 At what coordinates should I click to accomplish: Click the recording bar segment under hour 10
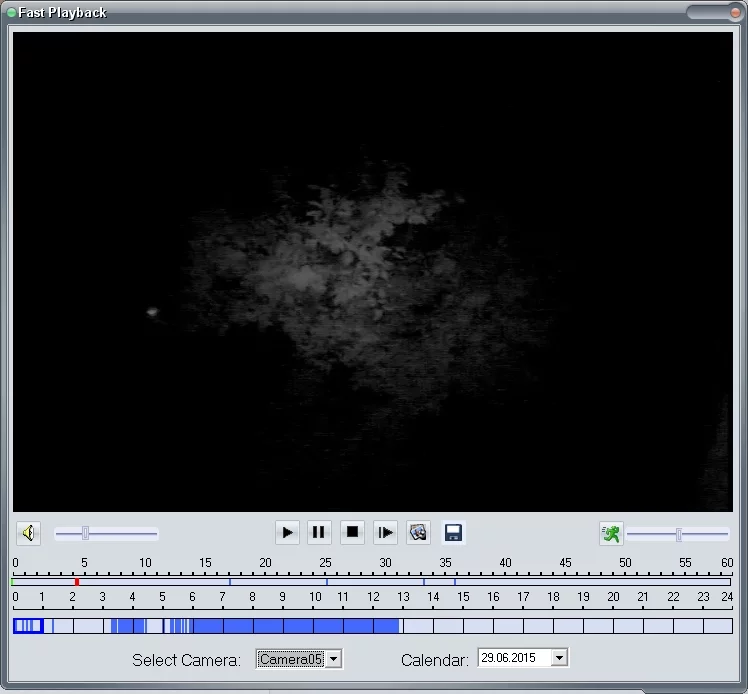coord(328,626)
